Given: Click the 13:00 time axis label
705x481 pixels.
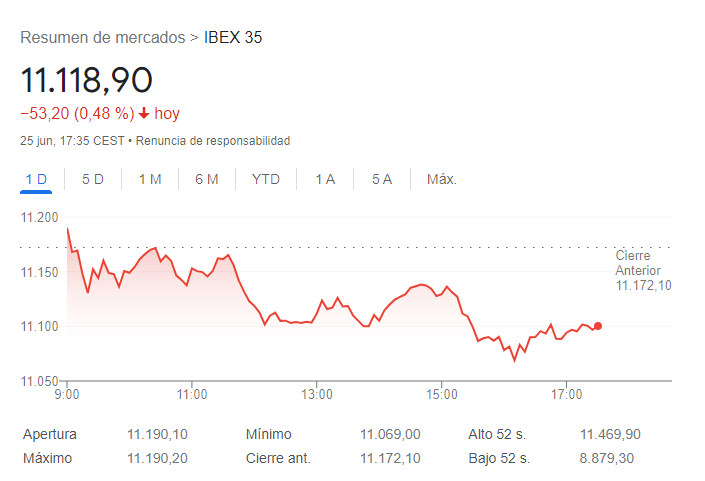Looking at the screenshot, I should click(x=316, y=394).
